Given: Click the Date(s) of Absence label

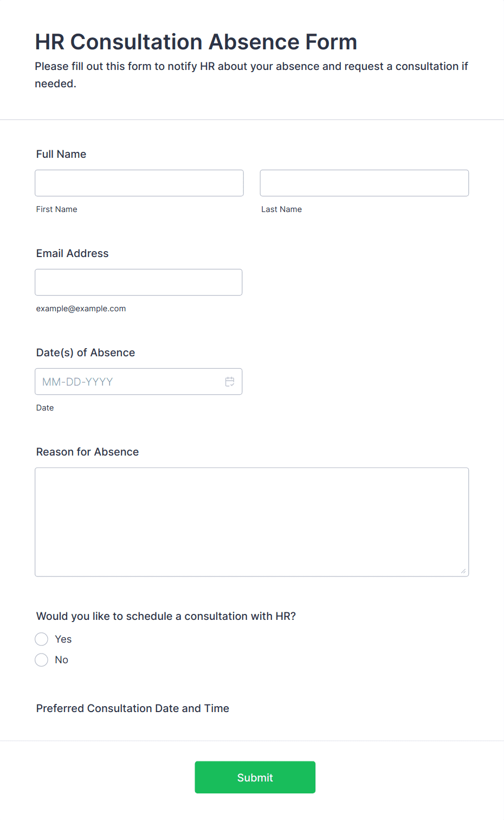Looking at the screenshot, I should point(86,353).
